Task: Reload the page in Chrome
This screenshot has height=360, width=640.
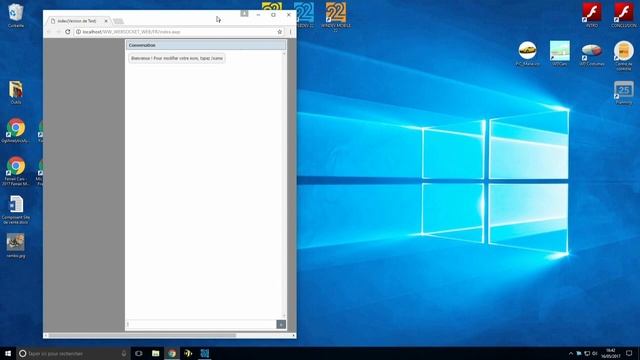Action: pos(68,32)
